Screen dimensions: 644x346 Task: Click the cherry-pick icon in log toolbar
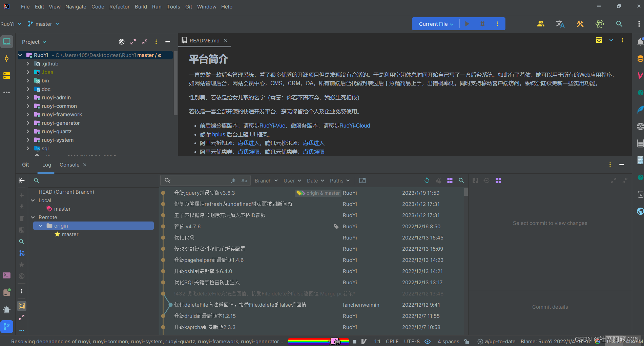438,180
